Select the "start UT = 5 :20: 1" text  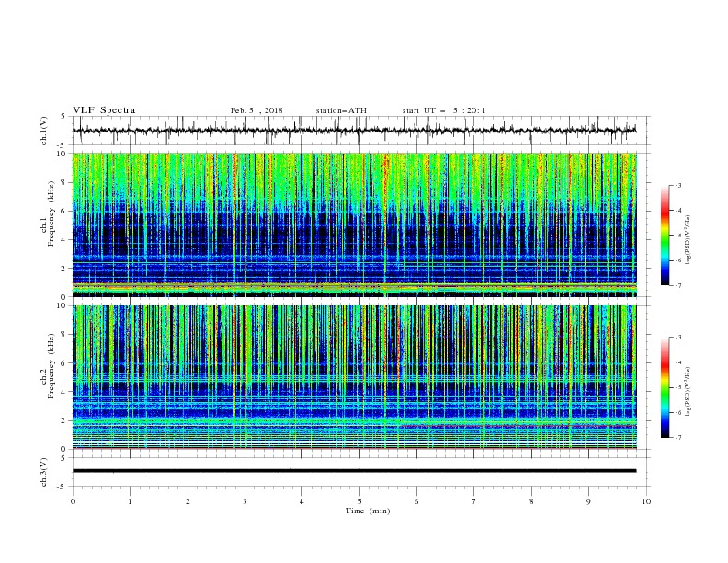pos(444,110)
